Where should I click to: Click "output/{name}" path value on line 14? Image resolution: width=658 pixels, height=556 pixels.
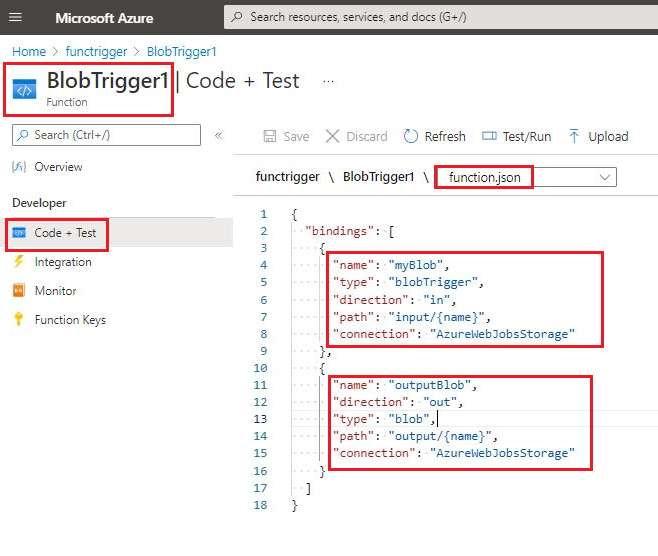(x=440, y=436)
